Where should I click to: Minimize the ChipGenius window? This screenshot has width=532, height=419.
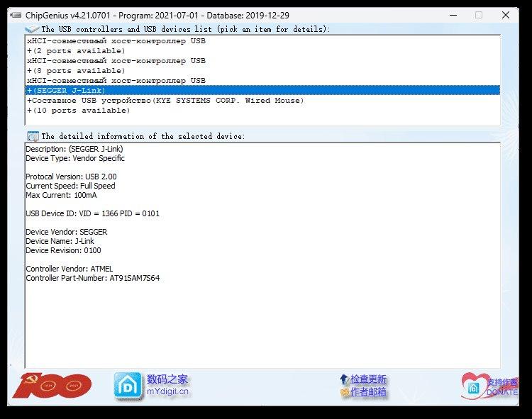453,16
